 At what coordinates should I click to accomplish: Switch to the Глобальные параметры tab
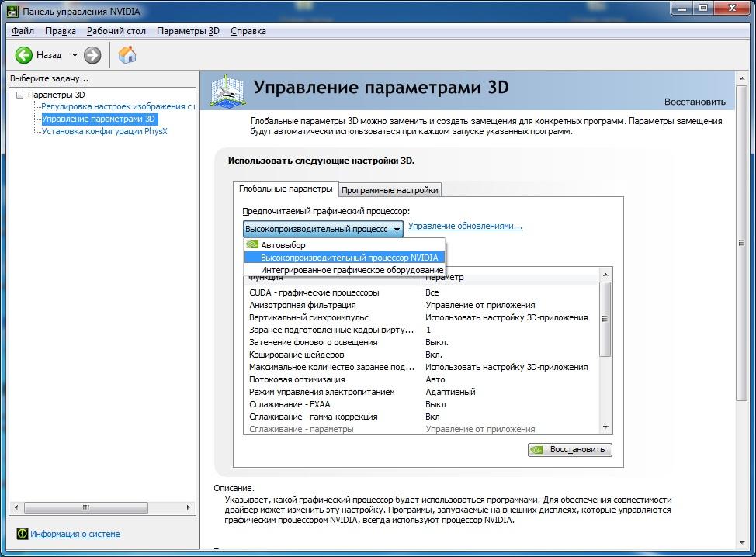(x=286, y=189)
